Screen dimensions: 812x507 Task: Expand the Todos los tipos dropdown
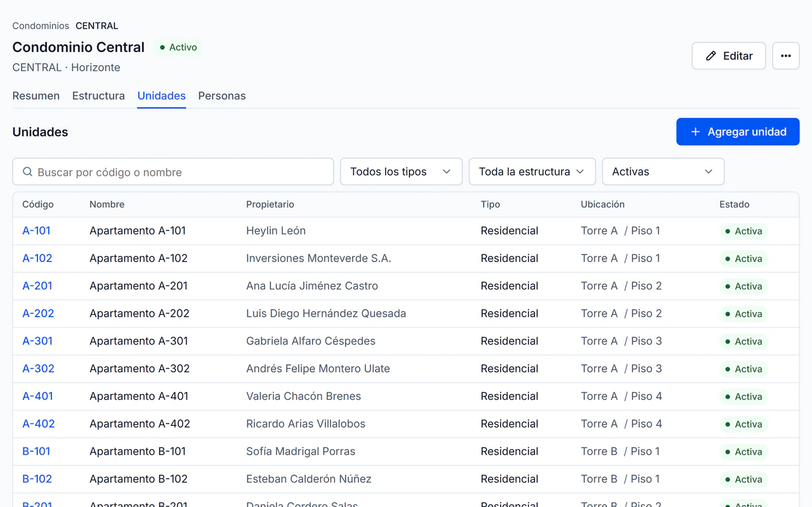(401, 172)
